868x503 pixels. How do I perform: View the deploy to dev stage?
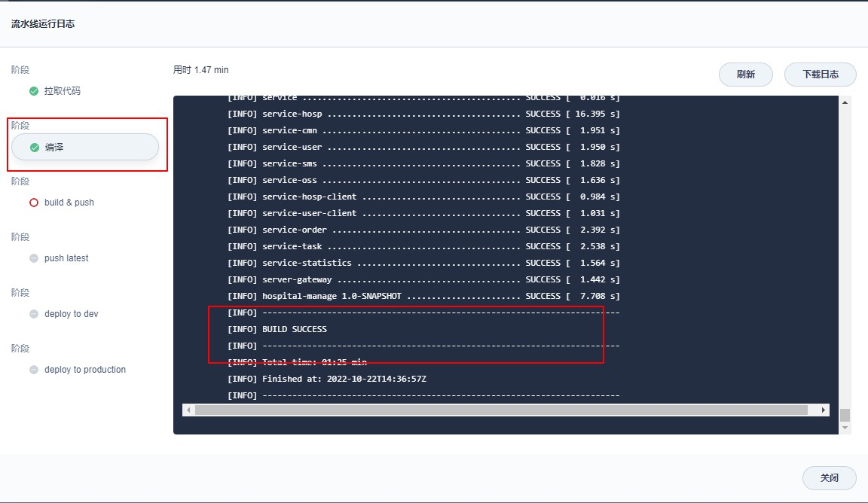[71, 314]
